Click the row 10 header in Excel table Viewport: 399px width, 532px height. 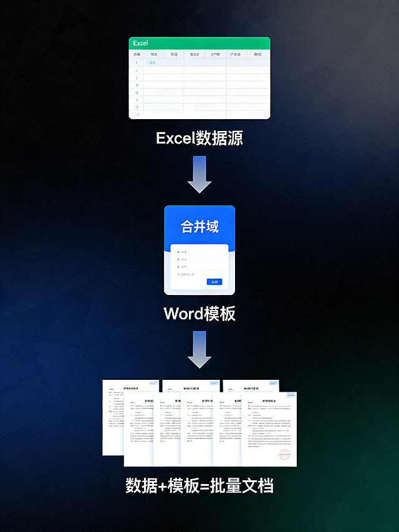click(x=137, y=115)
